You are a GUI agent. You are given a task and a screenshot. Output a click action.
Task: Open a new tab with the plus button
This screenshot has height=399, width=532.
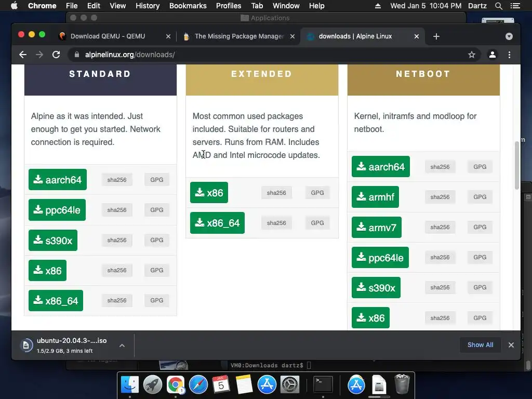tap(436, 36)
